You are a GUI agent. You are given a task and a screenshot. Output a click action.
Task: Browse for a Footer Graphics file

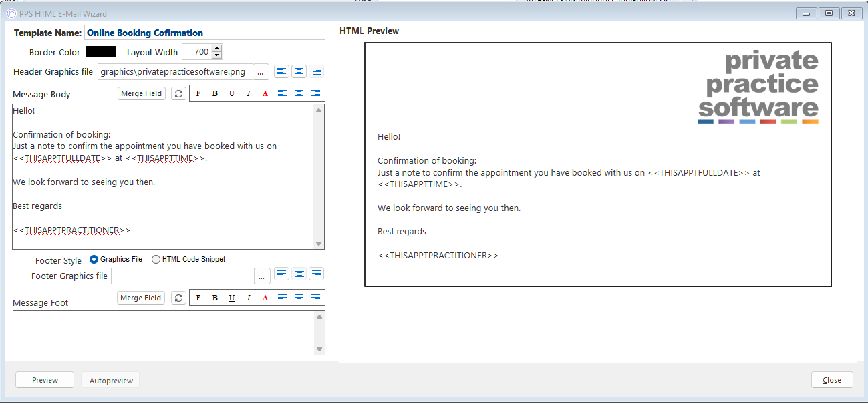tap(261, 276)
